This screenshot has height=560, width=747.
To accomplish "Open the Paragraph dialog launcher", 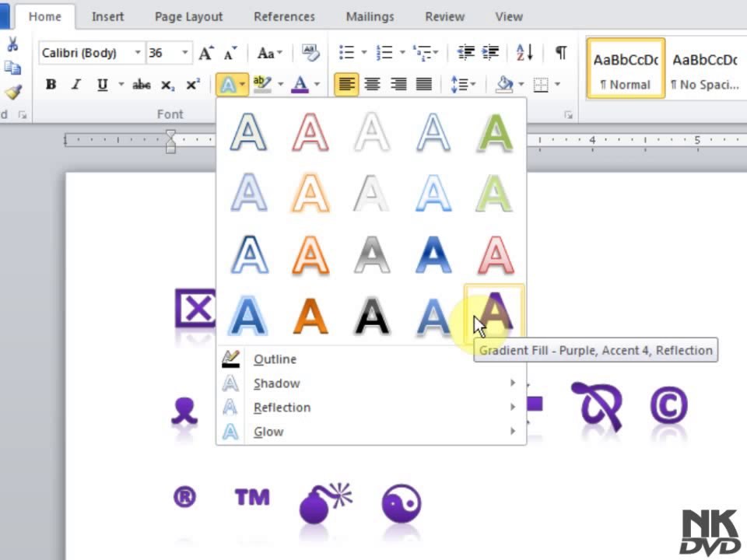I will tap(568, 115).
